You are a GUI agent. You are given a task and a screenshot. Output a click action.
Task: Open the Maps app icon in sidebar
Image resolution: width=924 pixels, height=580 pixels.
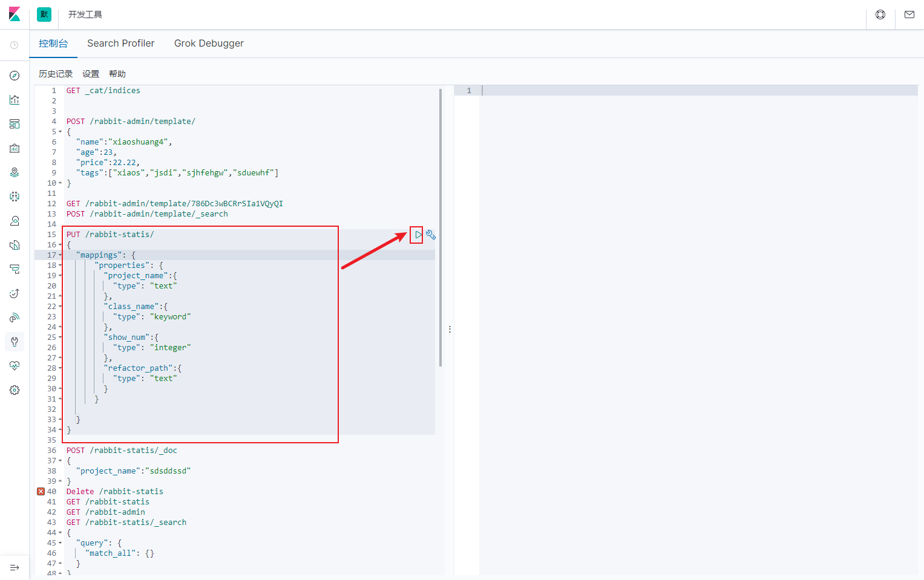coord(14,172)
